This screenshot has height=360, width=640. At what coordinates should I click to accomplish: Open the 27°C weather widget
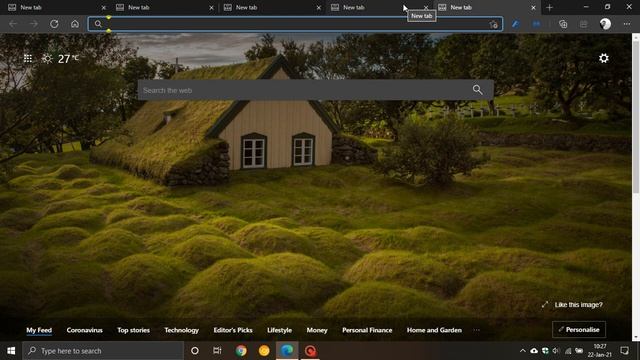(60, 59)
